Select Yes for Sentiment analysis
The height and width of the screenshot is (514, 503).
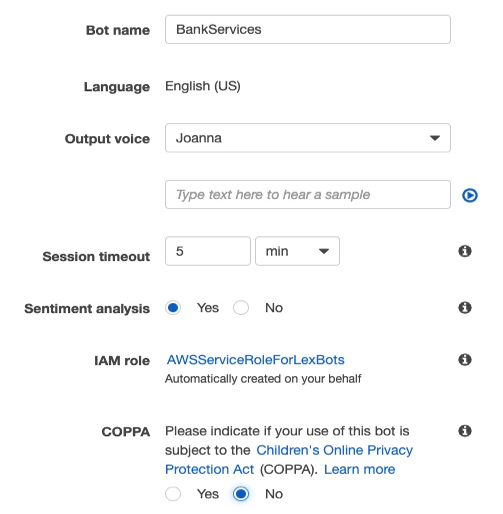173,308
